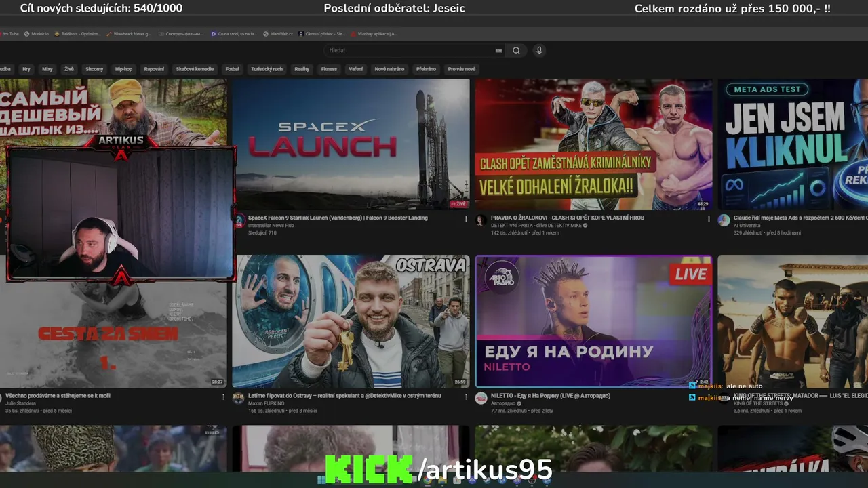
Task: Go to Maxim FLIPKING channel
Action: click(x=265, y=403)
